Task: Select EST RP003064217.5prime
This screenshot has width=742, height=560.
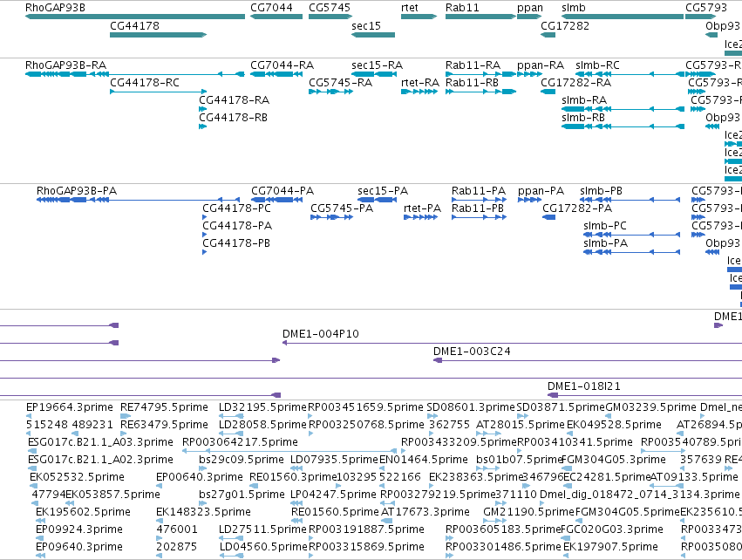Action: (289, 451)
